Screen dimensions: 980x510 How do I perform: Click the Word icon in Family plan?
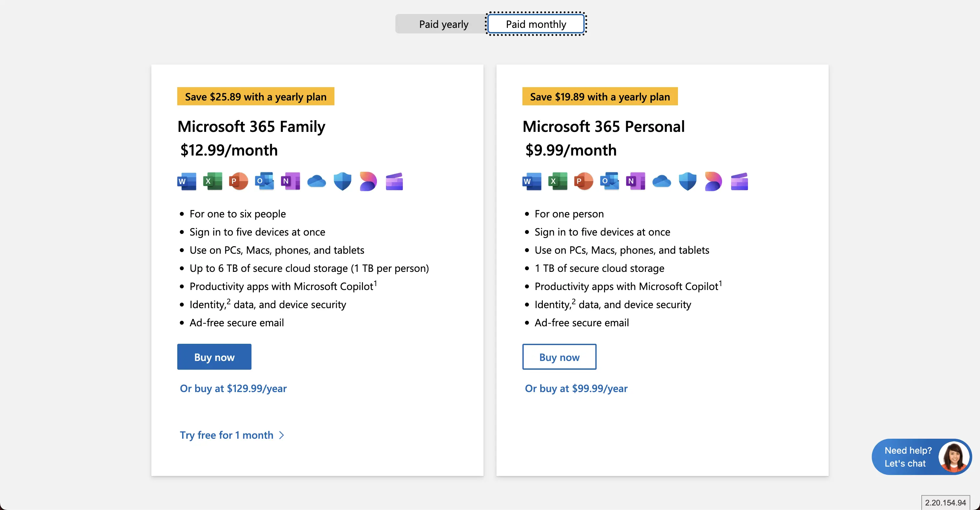click(x=187, y=181)
